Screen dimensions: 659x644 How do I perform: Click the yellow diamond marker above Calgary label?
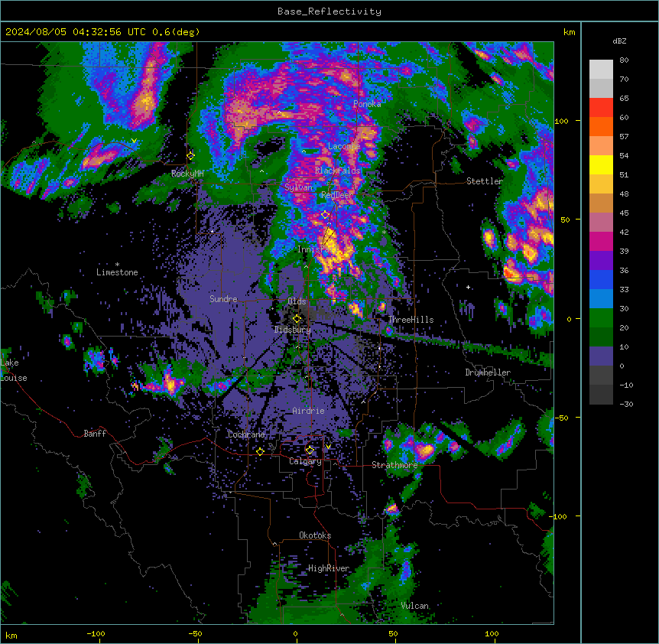(310, 450)
